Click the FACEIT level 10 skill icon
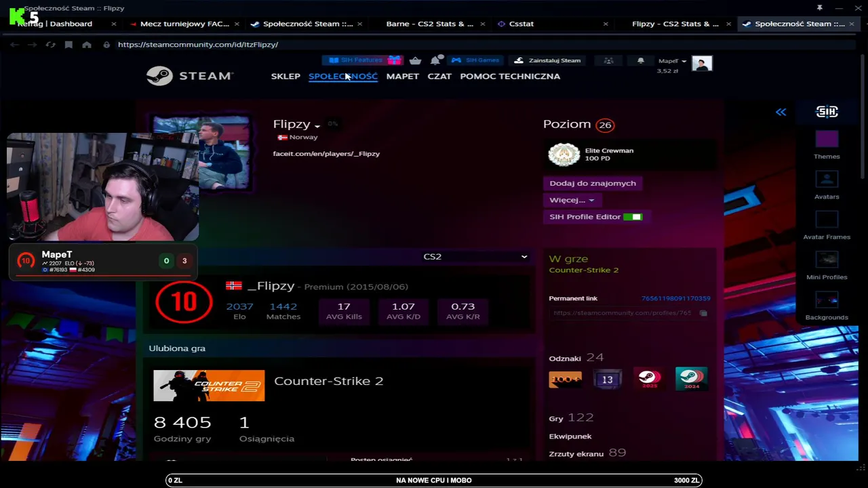 pos(184,302)
